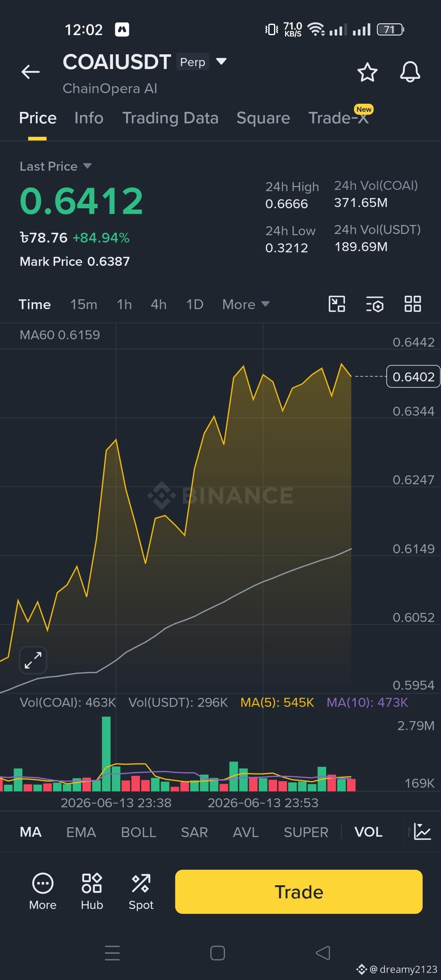
Task: Tap the ChainOpera AI subtitle
Action: click(110, 88)
